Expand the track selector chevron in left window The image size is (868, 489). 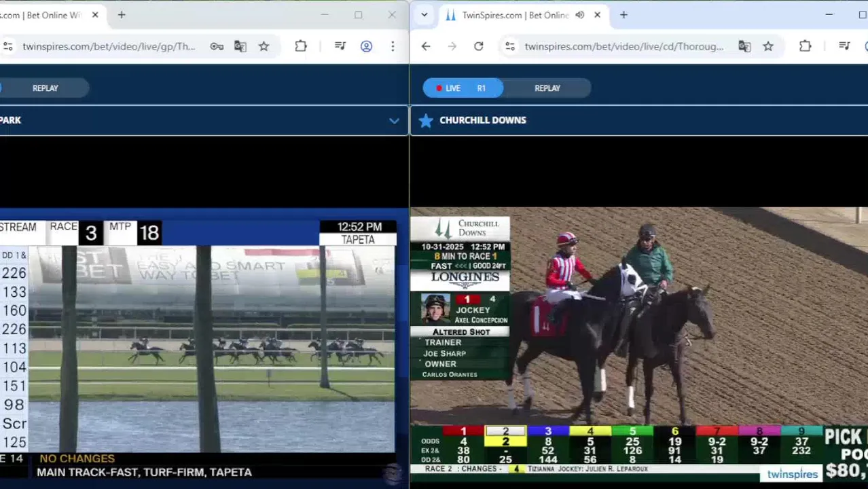coord(394,121)
